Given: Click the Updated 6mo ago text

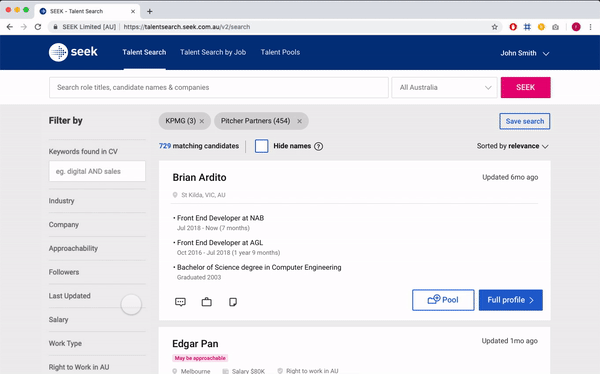Looking at the screenshot, I should point(510,177).
